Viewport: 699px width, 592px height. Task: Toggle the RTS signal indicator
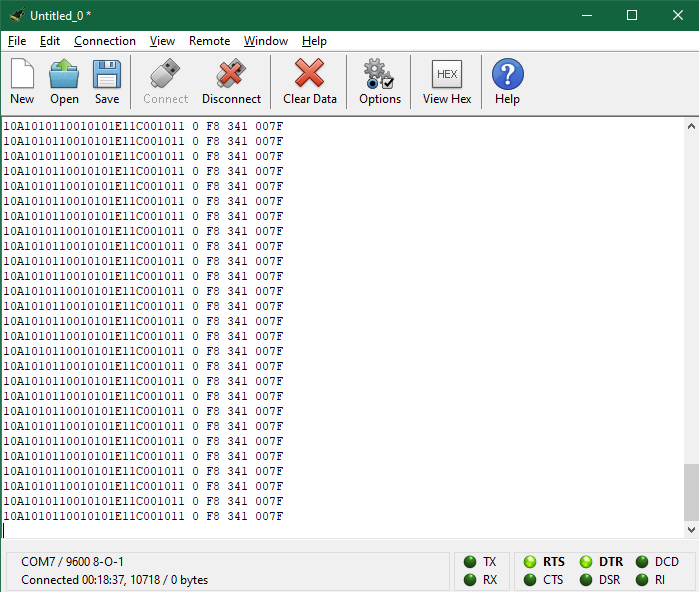point(529,562)
